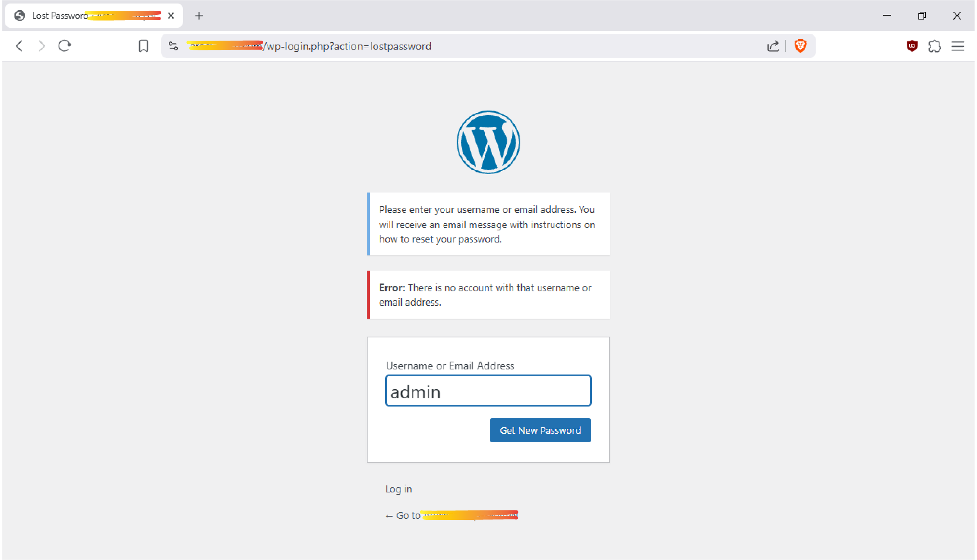Image resolution: width=977 pixels, height=560 pixels.
Task: Open the browser hamburger menu
Action: tap(957, 46)
